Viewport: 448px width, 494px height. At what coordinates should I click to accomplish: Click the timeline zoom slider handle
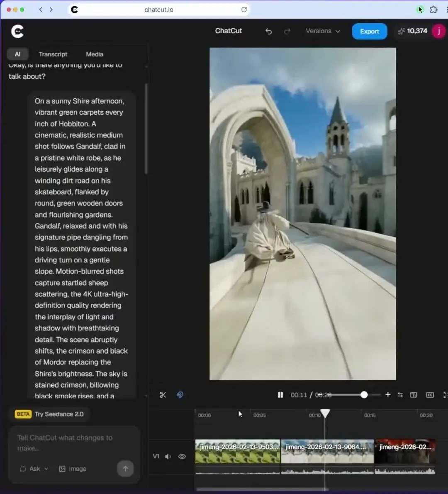pyautogui.click(x=364, y=395)
